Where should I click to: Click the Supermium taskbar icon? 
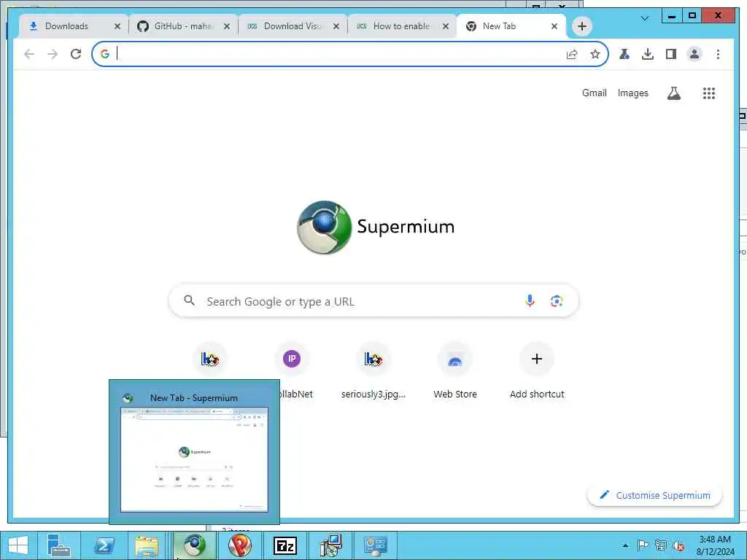[194, 545]
